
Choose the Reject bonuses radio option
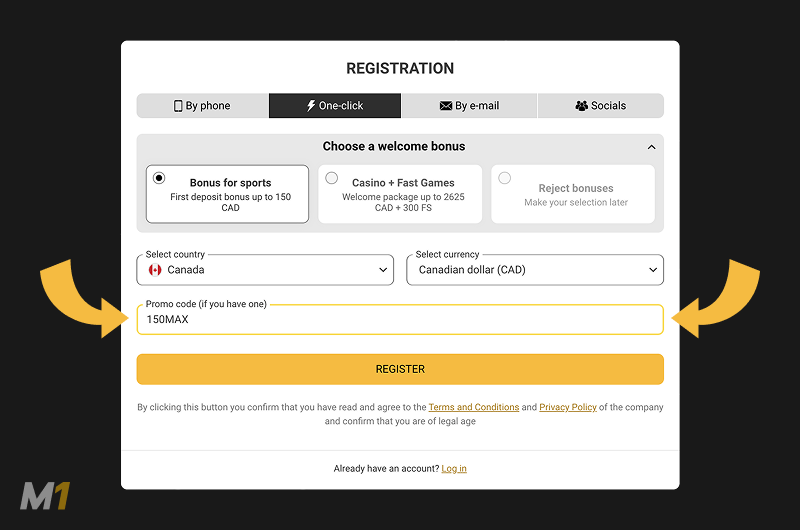pos(504,178)
